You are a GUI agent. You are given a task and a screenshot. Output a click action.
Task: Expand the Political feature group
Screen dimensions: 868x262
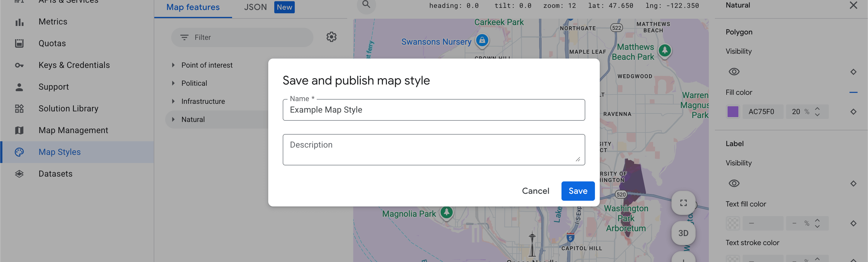click(x=173, y=83)
